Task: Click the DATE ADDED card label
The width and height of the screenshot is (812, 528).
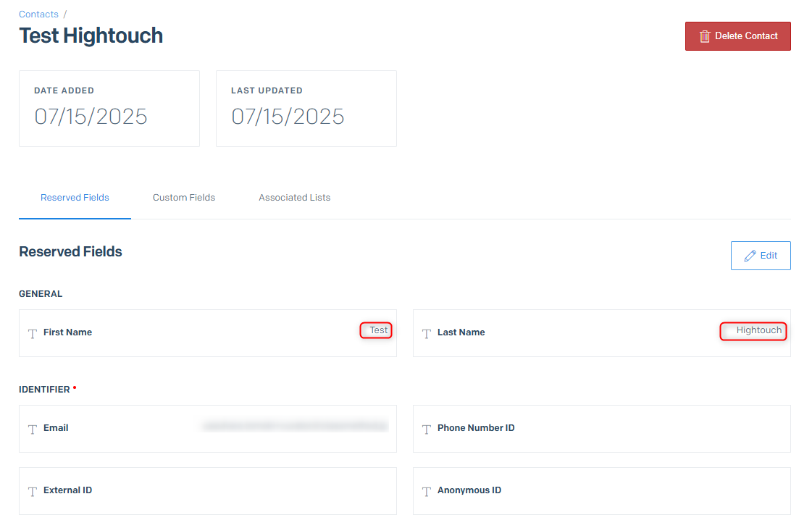Action: tap(64, 91)
